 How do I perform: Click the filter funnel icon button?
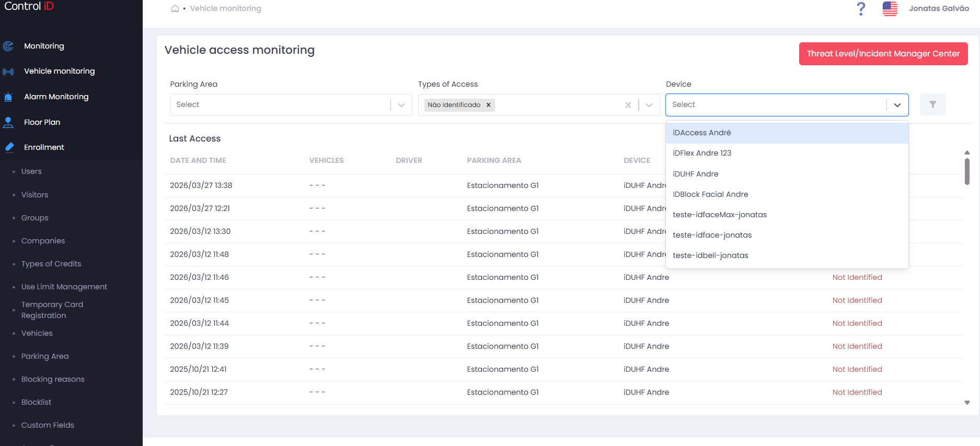[x=933, y=104]
